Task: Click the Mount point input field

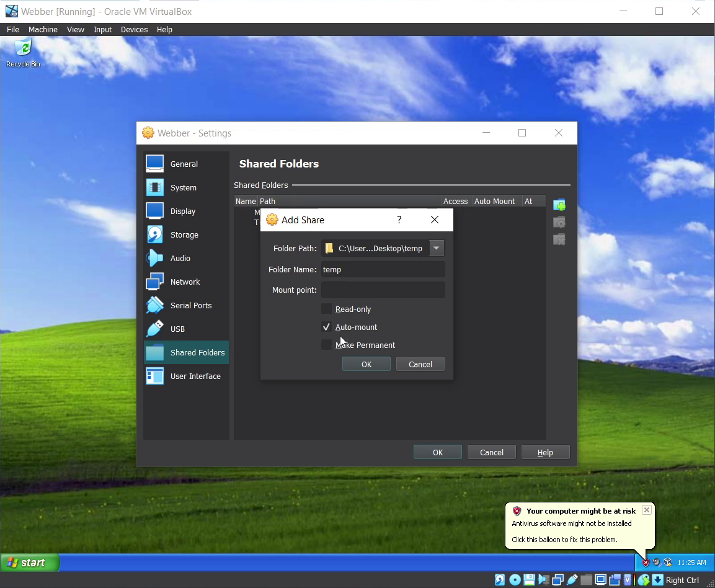Action: point(383,290)
